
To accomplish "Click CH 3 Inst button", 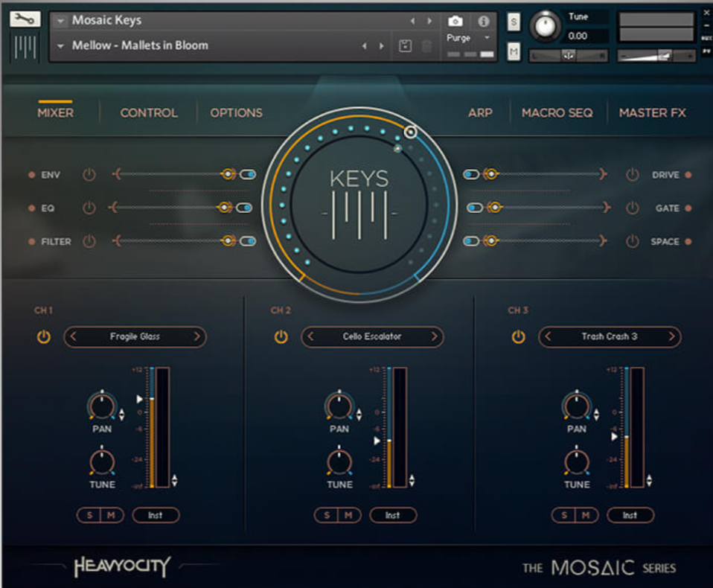I will point(630,515).
